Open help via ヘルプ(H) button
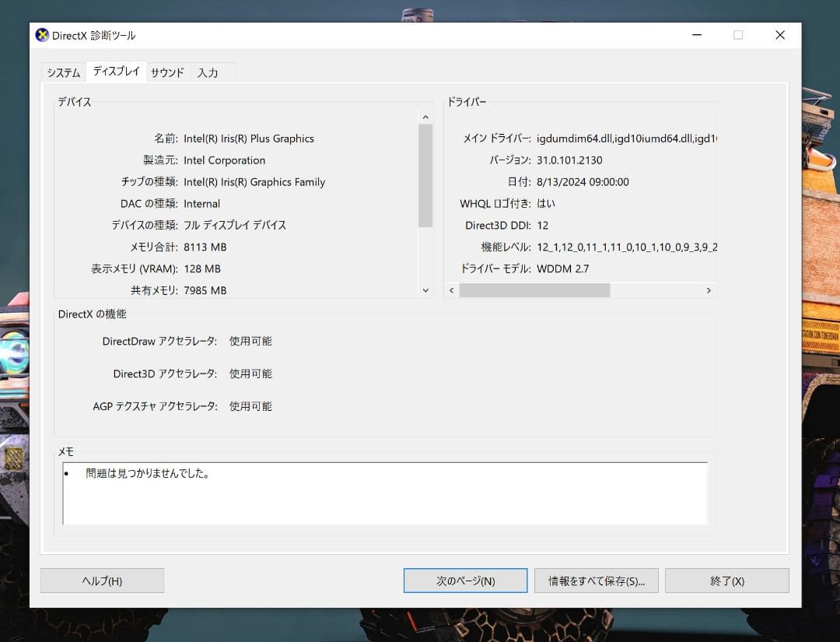 (101, 580)
